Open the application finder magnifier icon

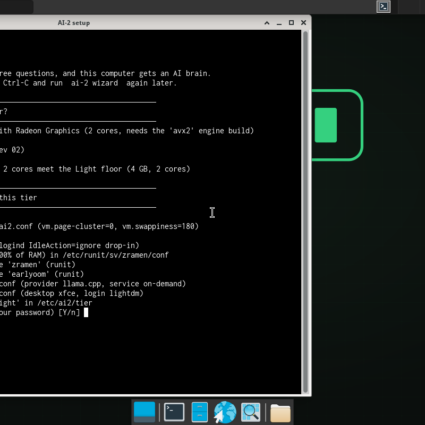click(x=251, y=412)
